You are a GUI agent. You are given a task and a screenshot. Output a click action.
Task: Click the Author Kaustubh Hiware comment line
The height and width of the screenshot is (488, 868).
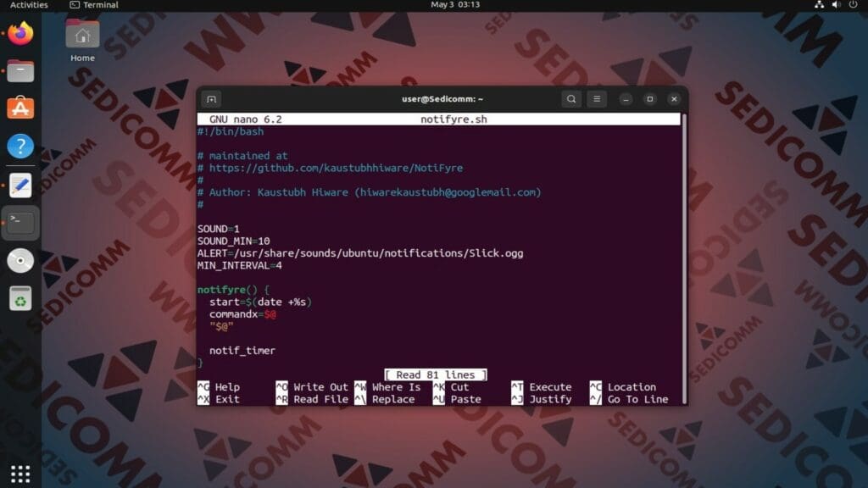point(369,192)
